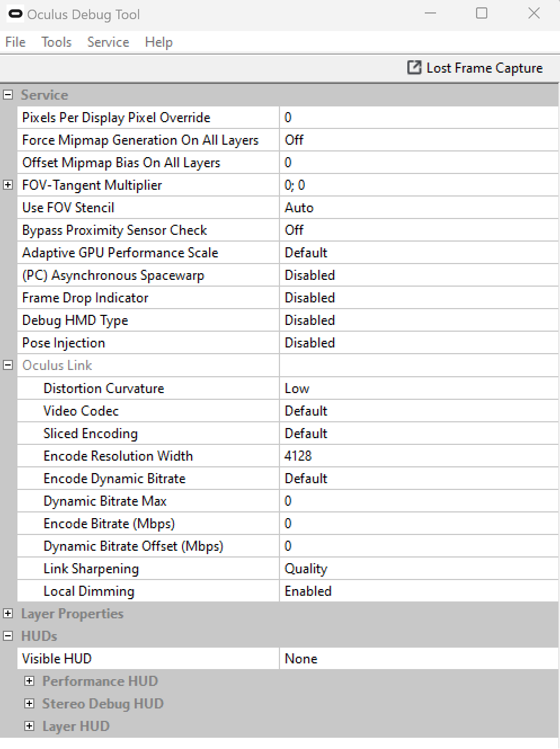The width and height of the screenshot is (560, 749).
Task: Collapse the Service section
Action: [x=8, y=95]
